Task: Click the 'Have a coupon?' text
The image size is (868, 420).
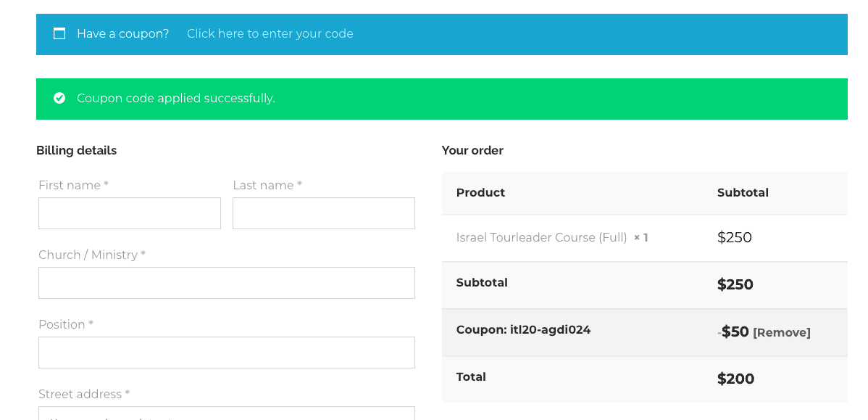Action: click(123, 34)
